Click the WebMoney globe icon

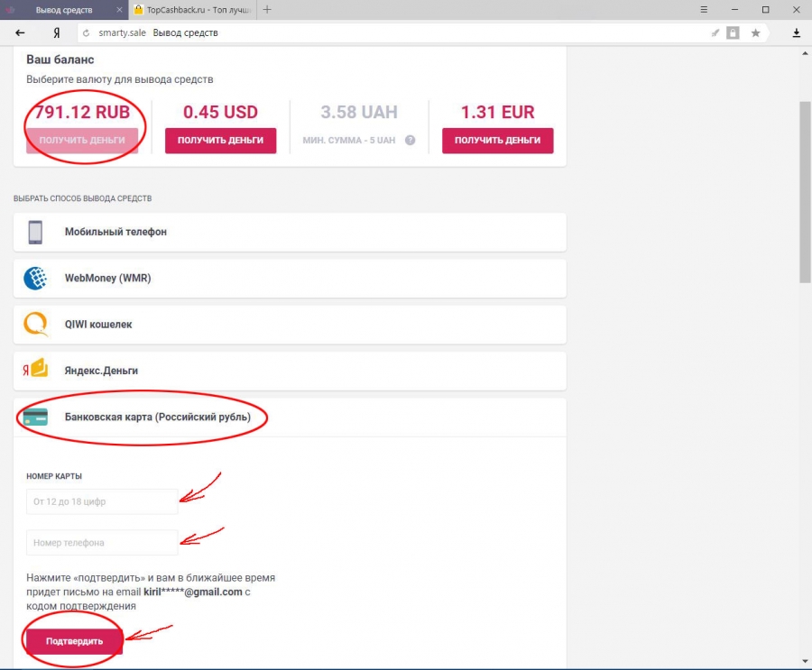point(35,278)
